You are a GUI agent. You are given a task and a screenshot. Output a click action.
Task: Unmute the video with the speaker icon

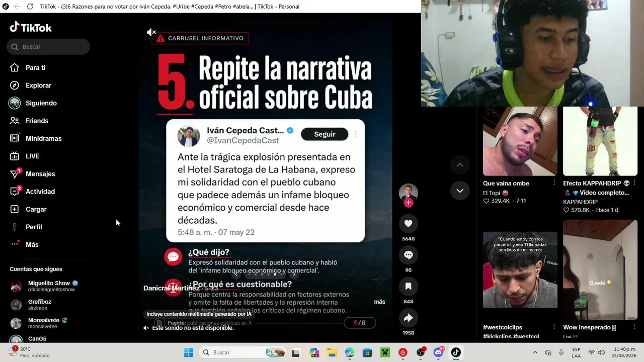tap(151, 32)
